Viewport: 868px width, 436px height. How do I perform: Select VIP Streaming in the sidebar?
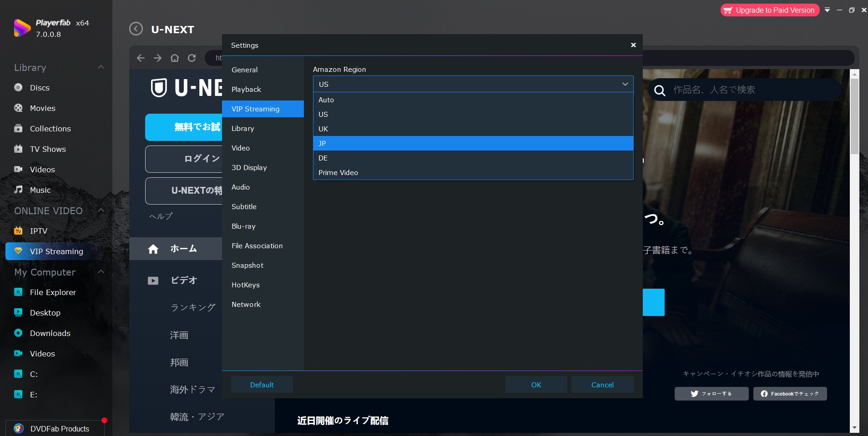coord(56,251)
